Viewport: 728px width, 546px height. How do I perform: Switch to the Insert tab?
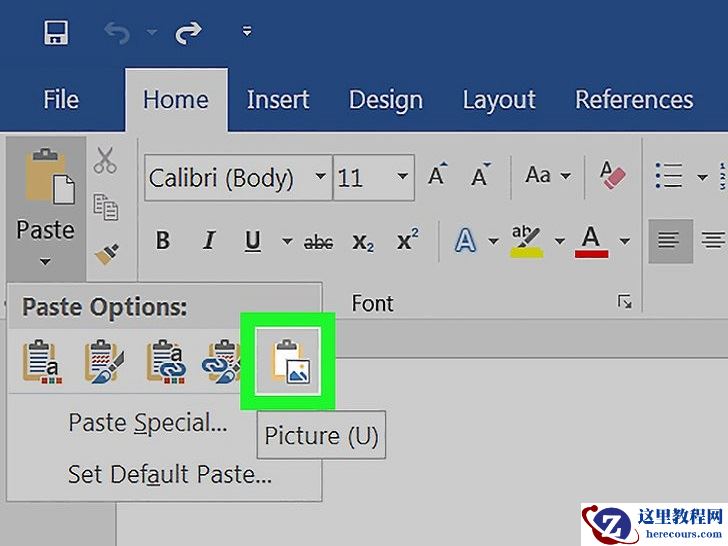pos(277,100)
